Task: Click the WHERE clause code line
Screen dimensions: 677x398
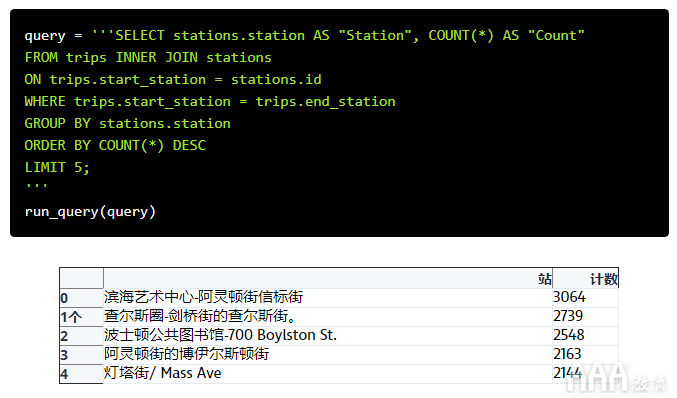Action: point(210,101)
